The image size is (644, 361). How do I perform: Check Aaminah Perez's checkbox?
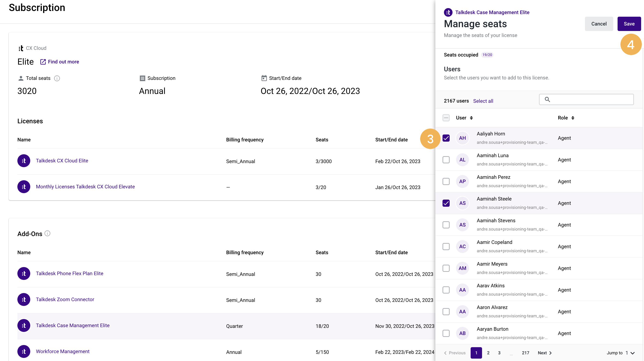coord(446,181)
